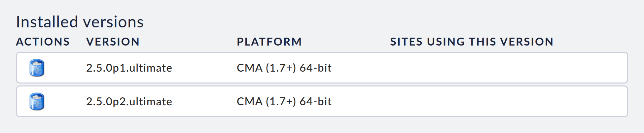Click the ACTIONS column header
This screenshot has height=133, width=644.
point(43,42)
